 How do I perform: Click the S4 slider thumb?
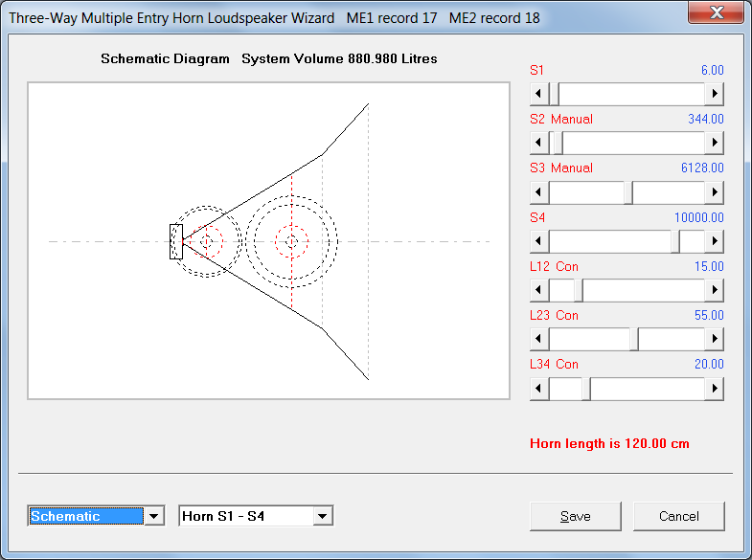[675, 241]
